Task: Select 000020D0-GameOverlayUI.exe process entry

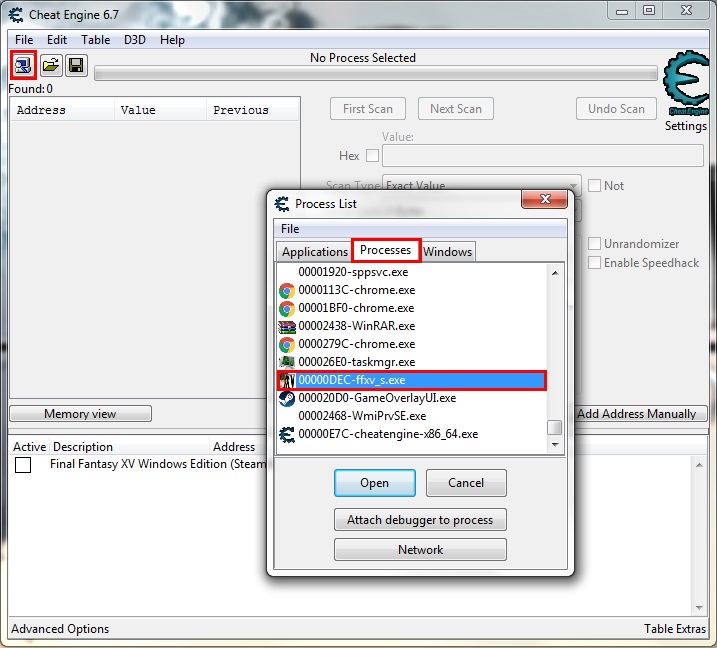Action: pyautogui.click(x=412, y=398)
